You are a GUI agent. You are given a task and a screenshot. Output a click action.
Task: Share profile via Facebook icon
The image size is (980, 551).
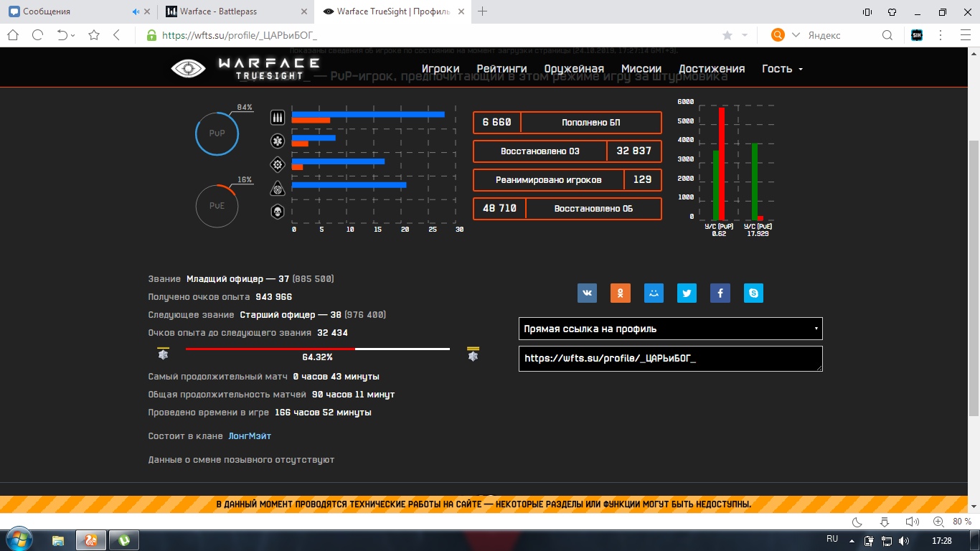720,293
